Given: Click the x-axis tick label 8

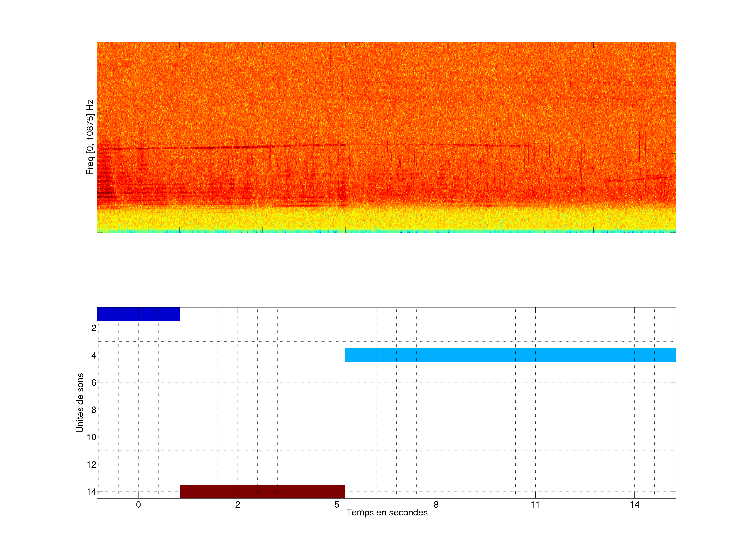Looking at the screenshot, I should [436, 505].
